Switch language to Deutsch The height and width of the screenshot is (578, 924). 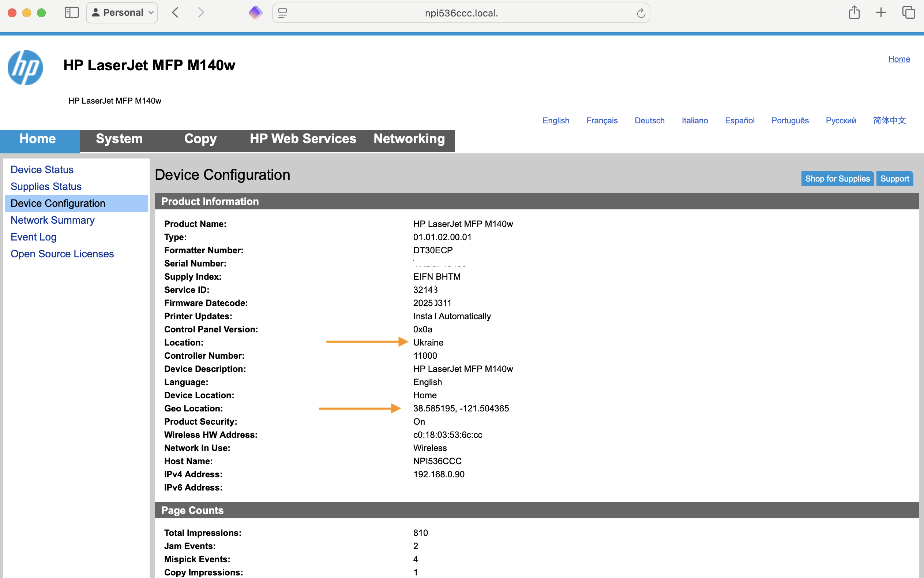point(649,120)
